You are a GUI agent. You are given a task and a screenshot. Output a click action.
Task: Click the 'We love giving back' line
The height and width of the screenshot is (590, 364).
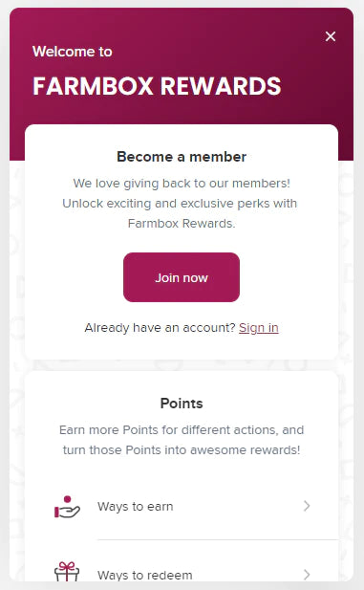point(182,184)
